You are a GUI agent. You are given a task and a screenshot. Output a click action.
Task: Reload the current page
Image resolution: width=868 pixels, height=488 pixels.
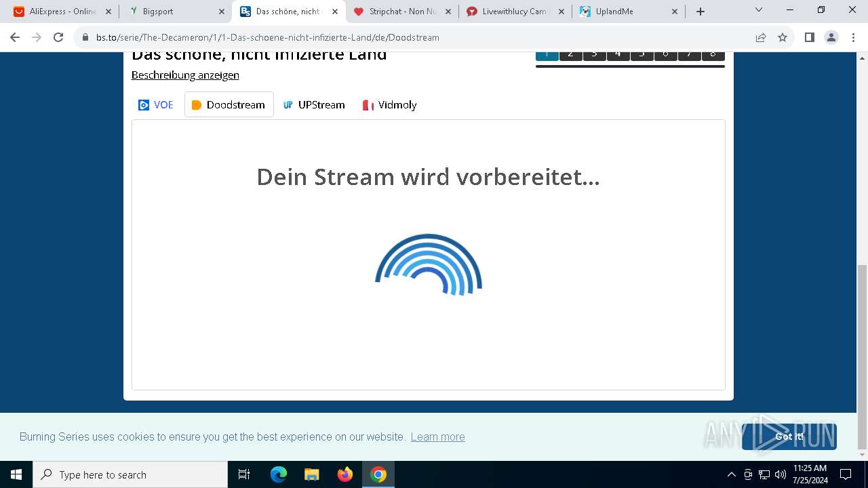58,37
